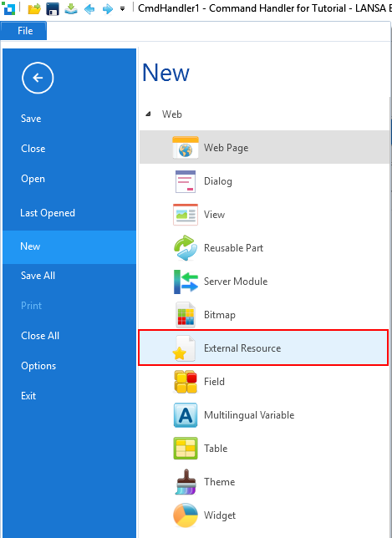Screen dimensions: 392x538
Task: Click the Field blocks icon
Action: pos(186,382)
